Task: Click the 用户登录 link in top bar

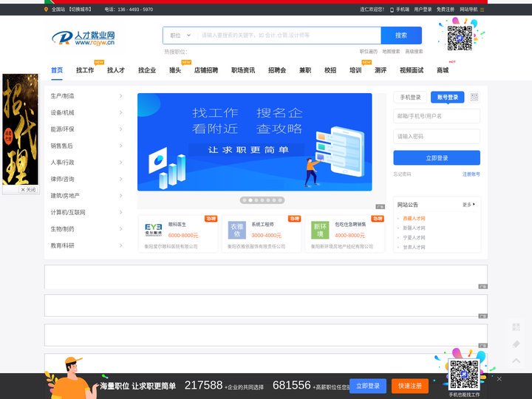Action: click(x=423, y=10)
